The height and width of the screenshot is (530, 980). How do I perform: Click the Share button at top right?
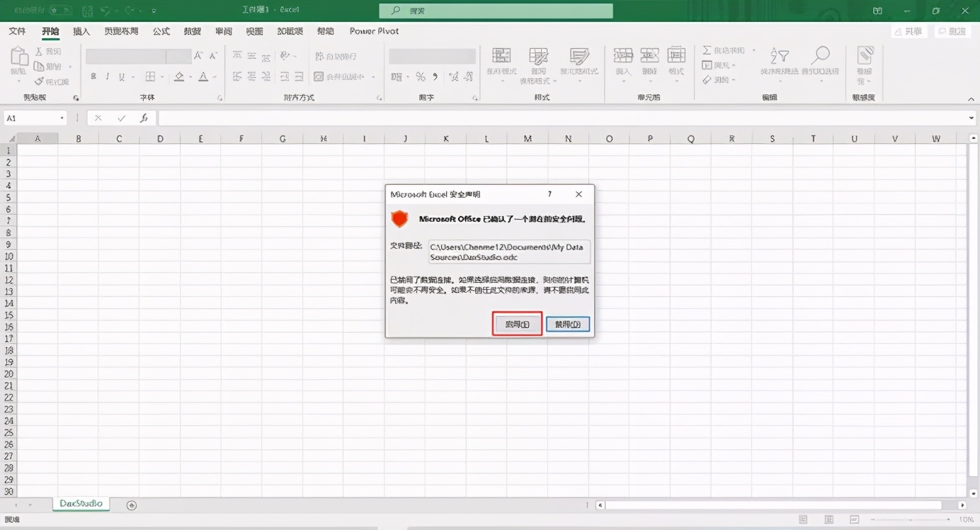coord(909,31)
